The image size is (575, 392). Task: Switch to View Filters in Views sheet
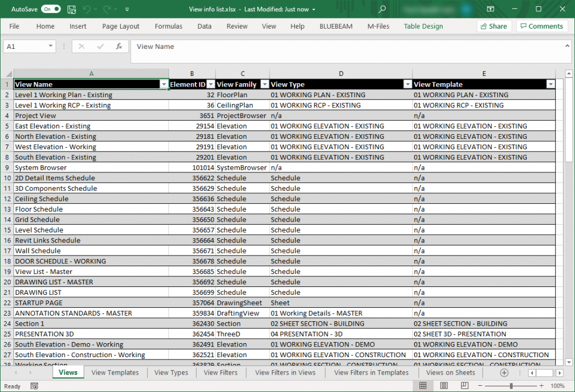pyautogui.click(x=285, y=372)
